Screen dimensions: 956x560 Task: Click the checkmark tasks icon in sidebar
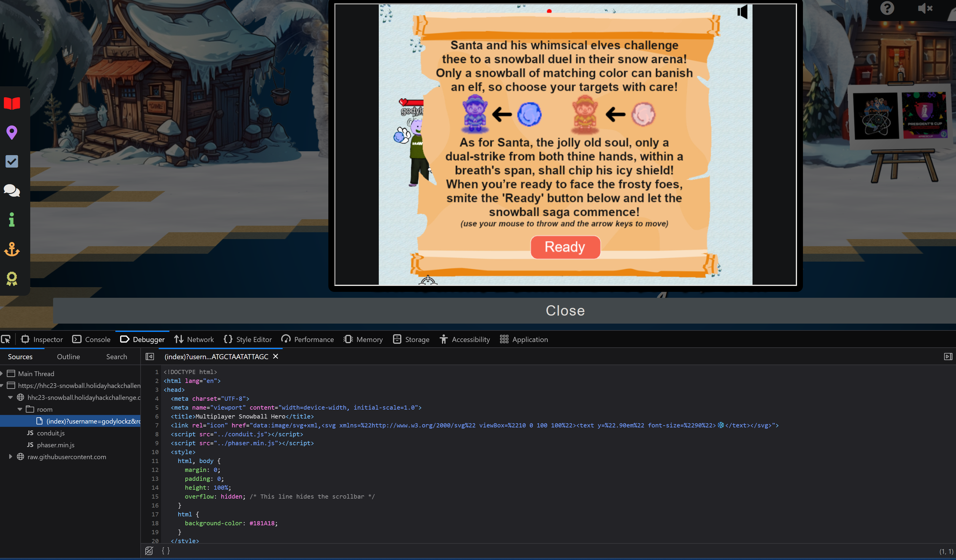12,161
